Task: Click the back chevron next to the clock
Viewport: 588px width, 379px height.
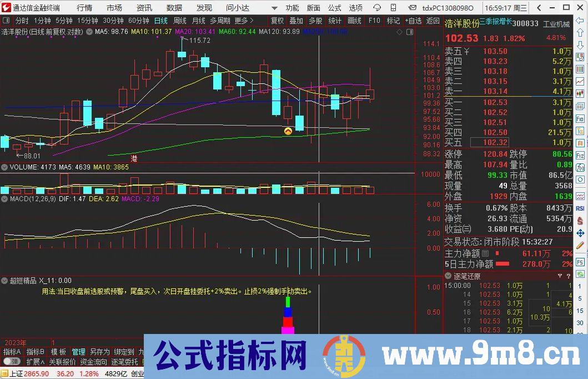Action: coord(539,8)
